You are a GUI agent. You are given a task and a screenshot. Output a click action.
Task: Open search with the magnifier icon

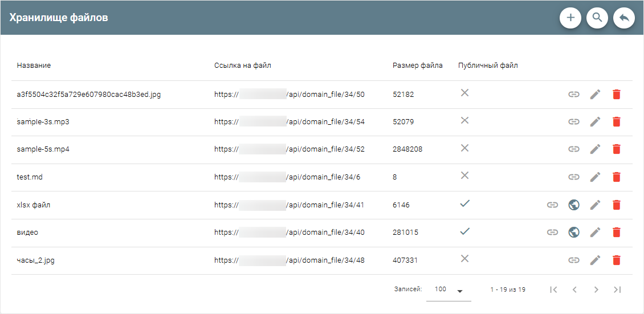coord(597,18)
